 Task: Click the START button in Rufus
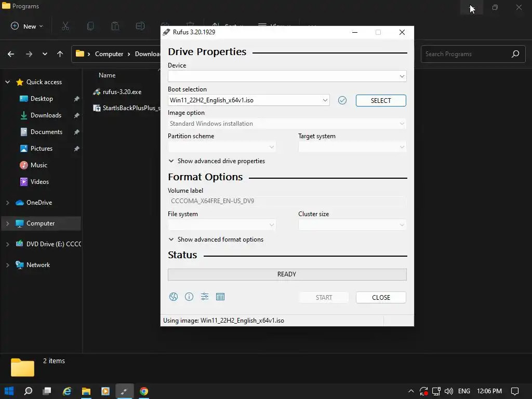(324, 297)
